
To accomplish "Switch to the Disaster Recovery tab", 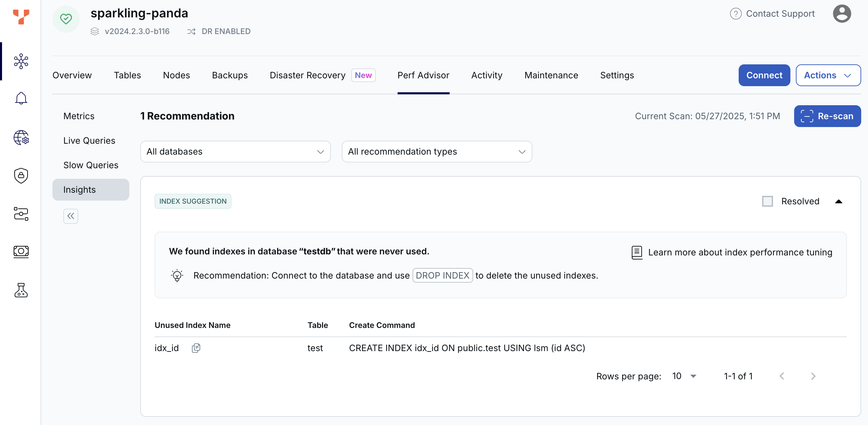I will click(x=307, y=75).
